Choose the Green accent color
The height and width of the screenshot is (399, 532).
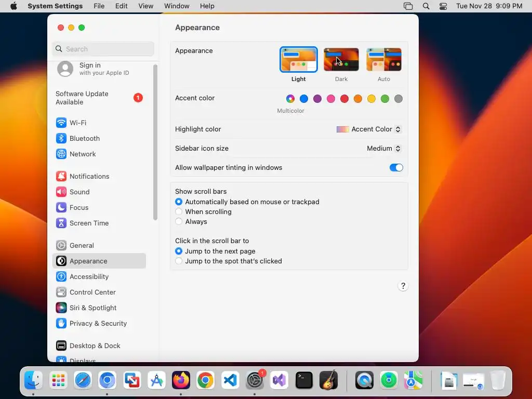click(385, 99)
